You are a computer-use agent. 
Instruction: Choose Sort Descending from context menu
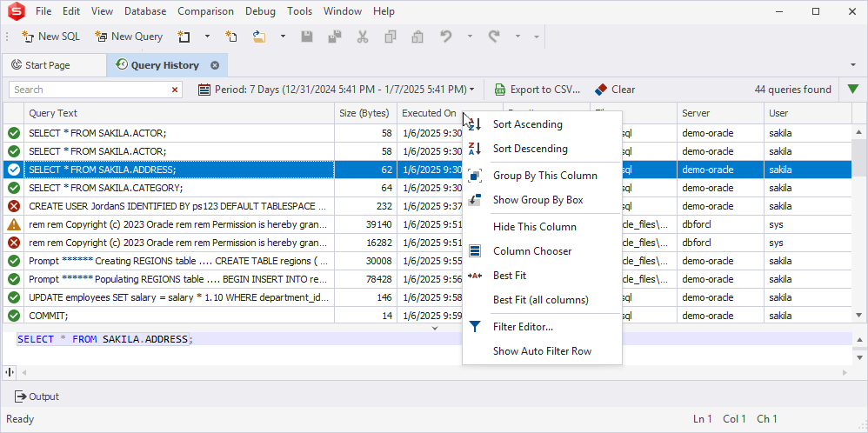tap(542, 149)
